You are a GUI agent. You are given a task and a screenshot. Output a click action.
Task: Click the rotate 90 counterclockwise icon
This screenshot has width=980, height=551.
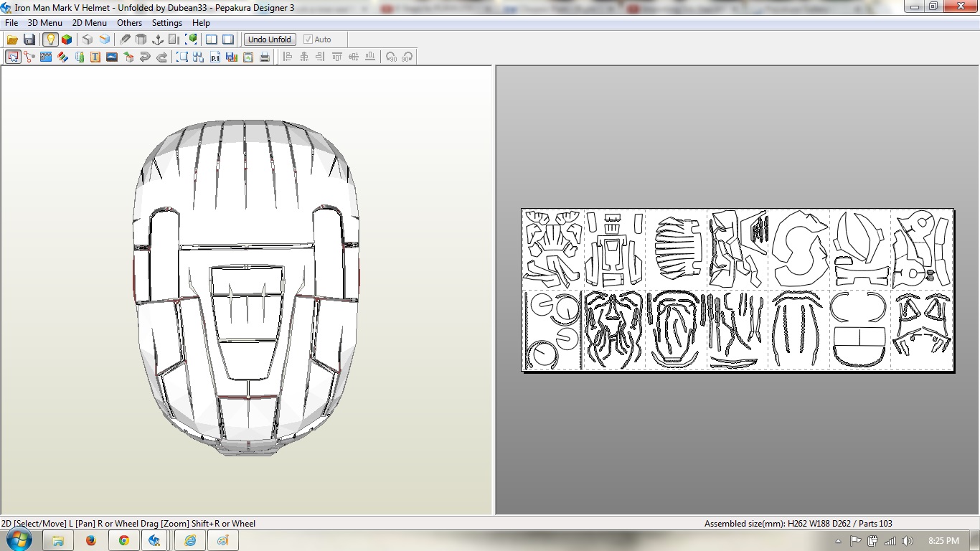(391, 57)
